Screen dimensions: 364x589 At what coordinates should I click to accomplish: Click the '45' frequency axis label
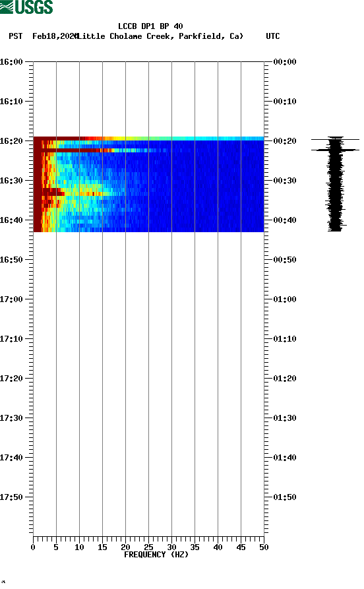[241, 547]
